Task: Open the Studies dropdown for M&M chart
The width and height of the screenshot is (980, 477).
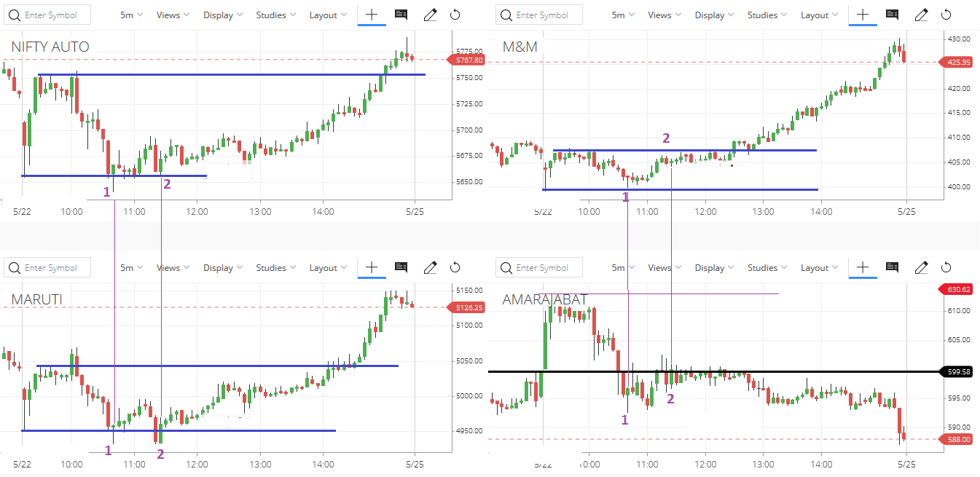Action: [767, 15]
